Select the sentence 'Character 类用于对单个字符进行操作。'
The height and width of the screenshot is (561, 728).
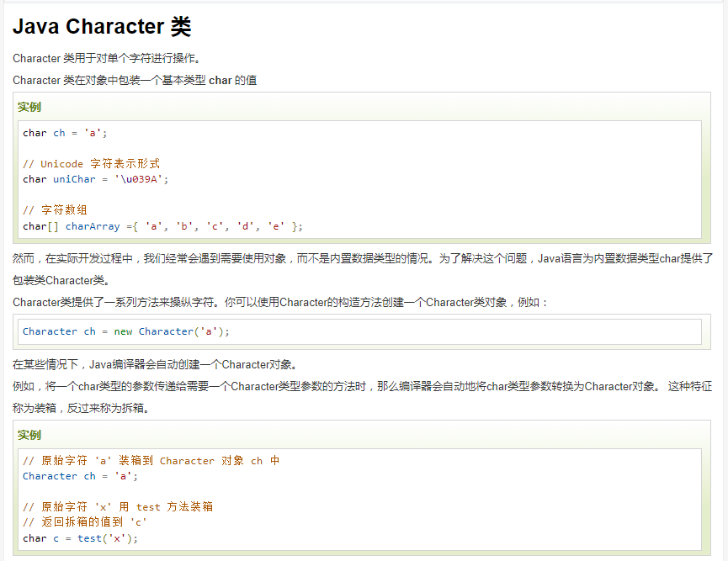[x=107, y=59]
